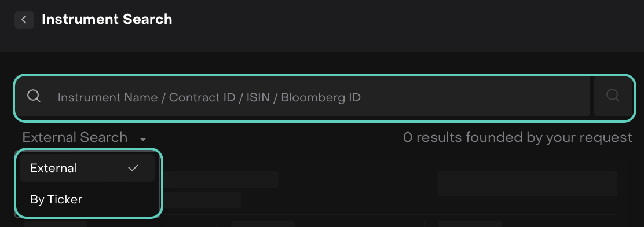644x227 pixels.
Task: Click the ISIN / Bloomberg ID placeholder text
Action: tap(303, 97)
